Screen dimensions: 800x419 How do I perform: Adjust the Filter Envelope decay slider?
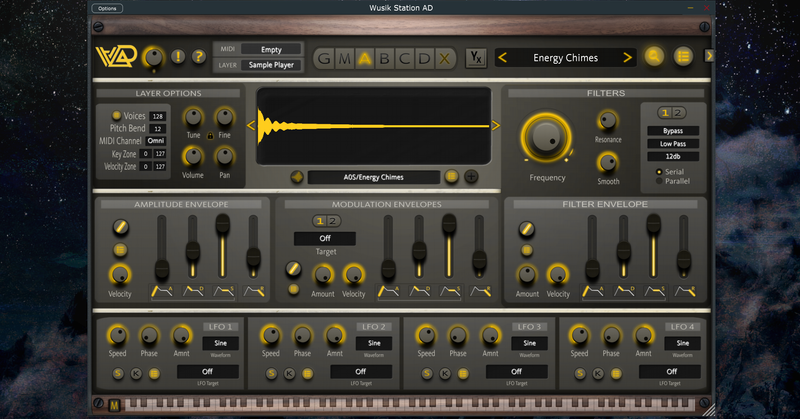click(x=623, y=247)
